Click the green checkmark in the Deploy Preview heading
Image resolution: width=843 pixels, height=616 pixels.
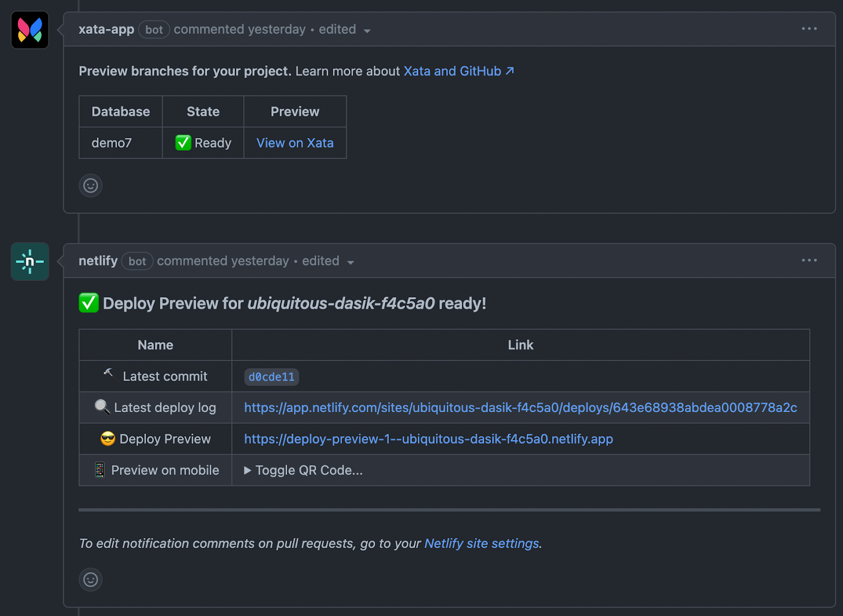point(89,303)
